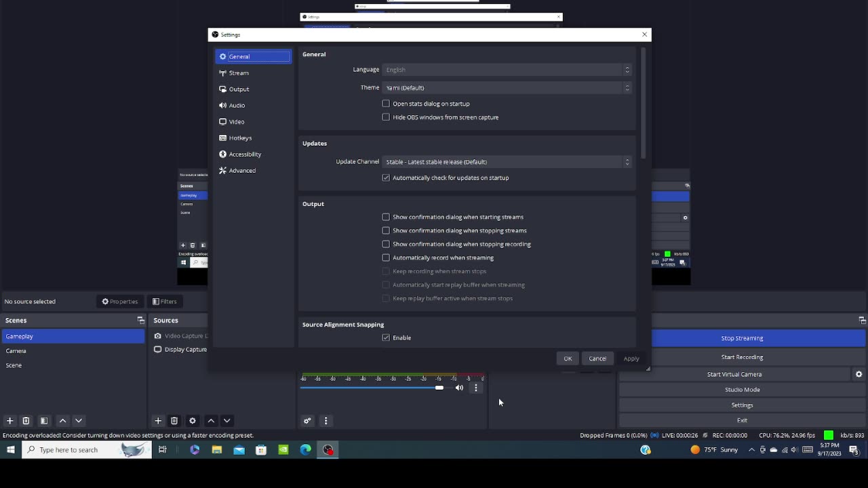
Task: Open the NVIDIA app icon in the taskbar
Action: pos(283,449)
